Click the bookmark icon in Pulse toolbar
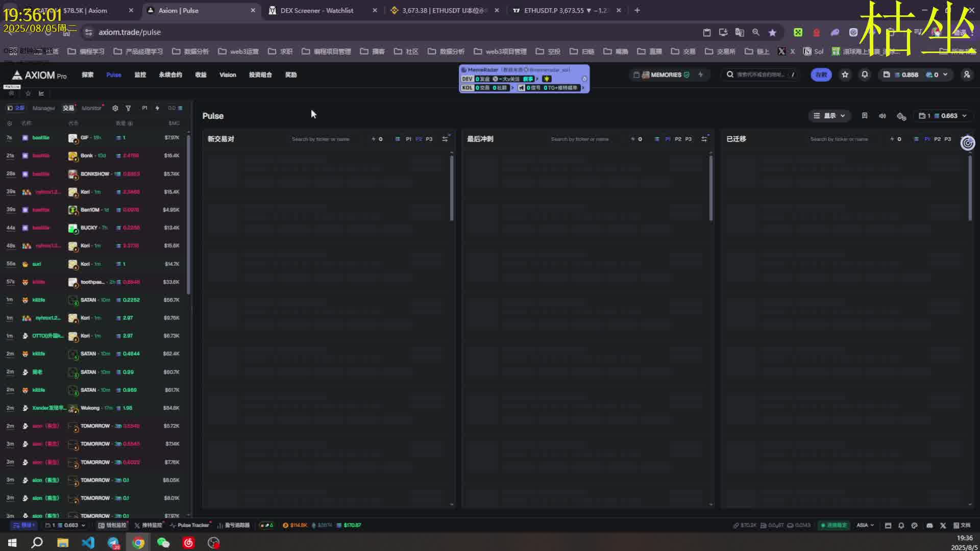The image size is (980, 551). click(x=865, y=116)
